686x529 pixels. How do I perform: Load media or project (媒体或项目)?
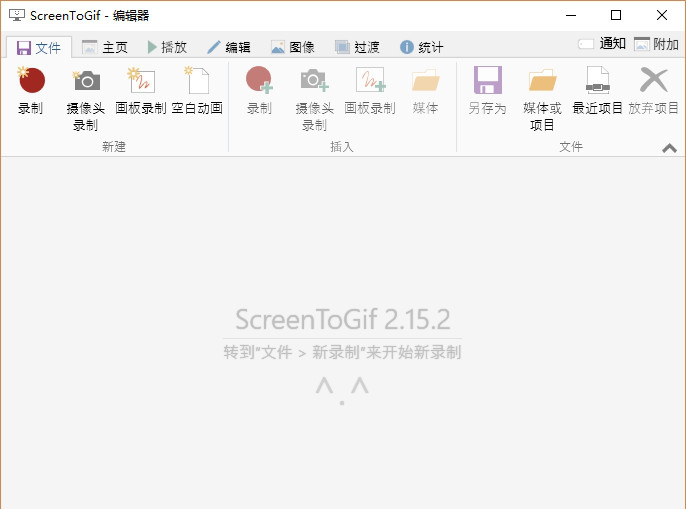click(x=542, y=99)
